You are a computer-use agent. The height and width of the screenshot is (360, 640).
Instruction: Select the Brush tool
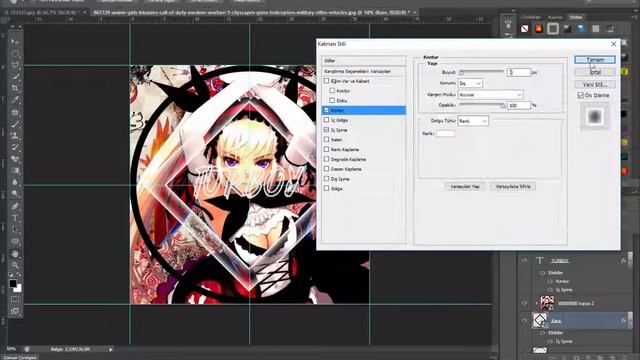point(15,124)
